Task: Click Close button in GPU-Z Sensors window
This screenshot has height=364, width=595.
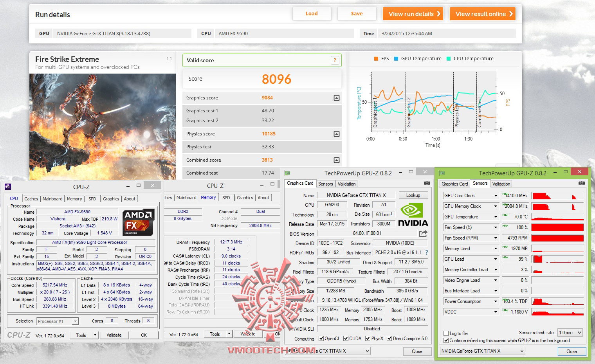Action: click(x=572, y=351)
